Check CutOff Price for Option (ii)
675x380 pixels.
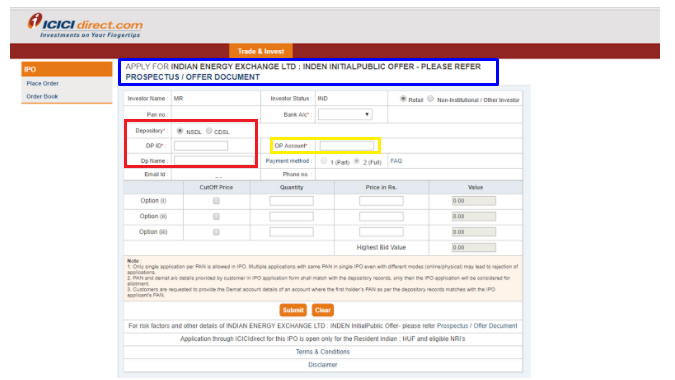click(x=216, y=216)
